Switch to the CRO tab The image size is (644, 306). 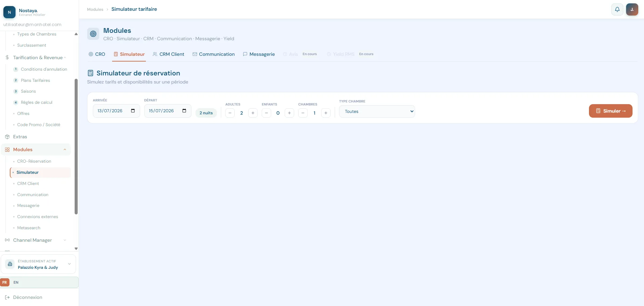[x=97, y=54]
